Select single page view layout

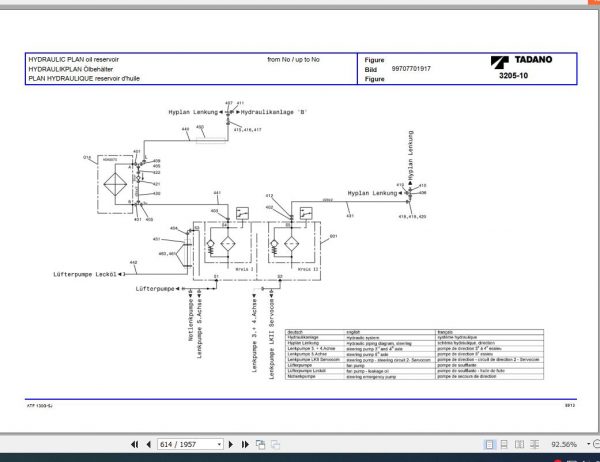(489, 444)
